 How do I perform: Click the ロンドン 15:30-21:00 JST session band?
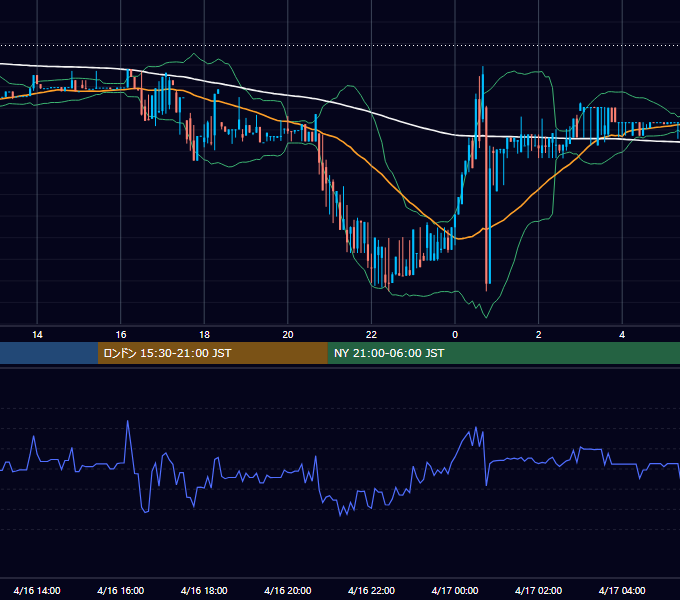212,353
